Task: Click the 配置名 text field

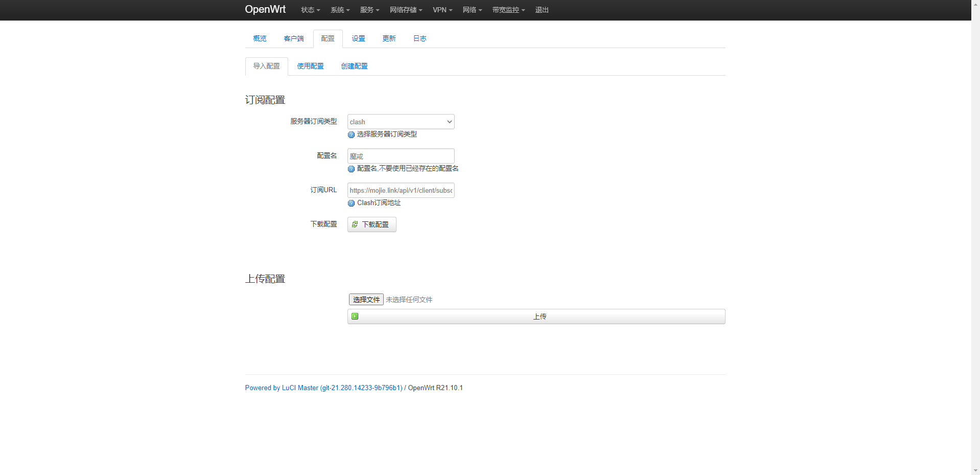Action: 401,156
